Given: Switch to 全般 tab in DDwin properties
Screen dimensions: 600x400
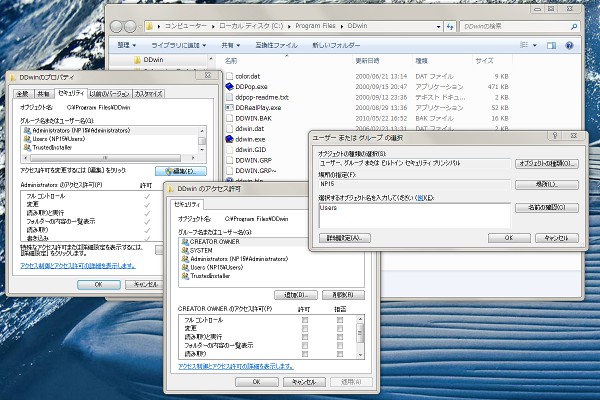Looking at the screenshot, I should click(x=22, y=93).
